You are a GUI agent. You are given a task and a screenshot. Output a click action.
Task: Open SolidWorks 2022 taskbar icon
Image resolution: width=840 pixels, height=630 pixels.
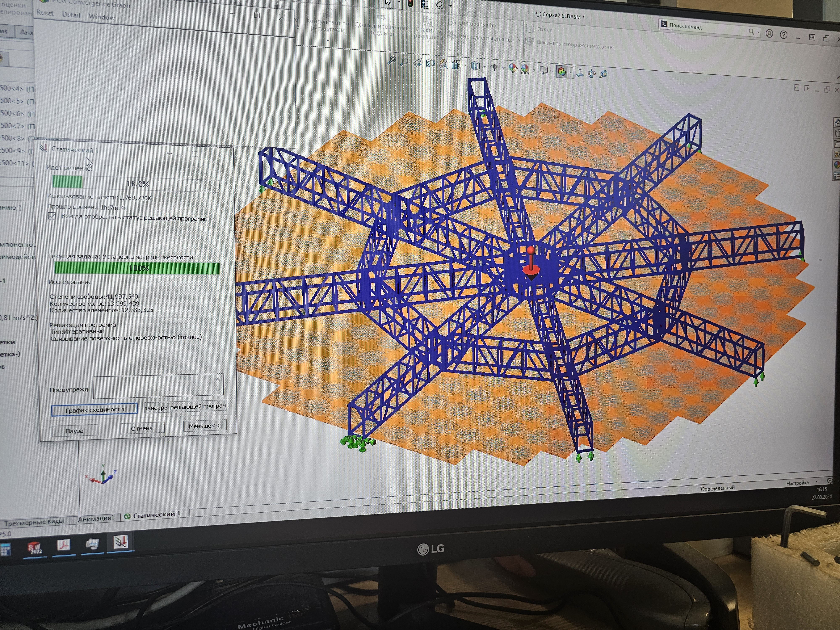click(x=35, y=548)
